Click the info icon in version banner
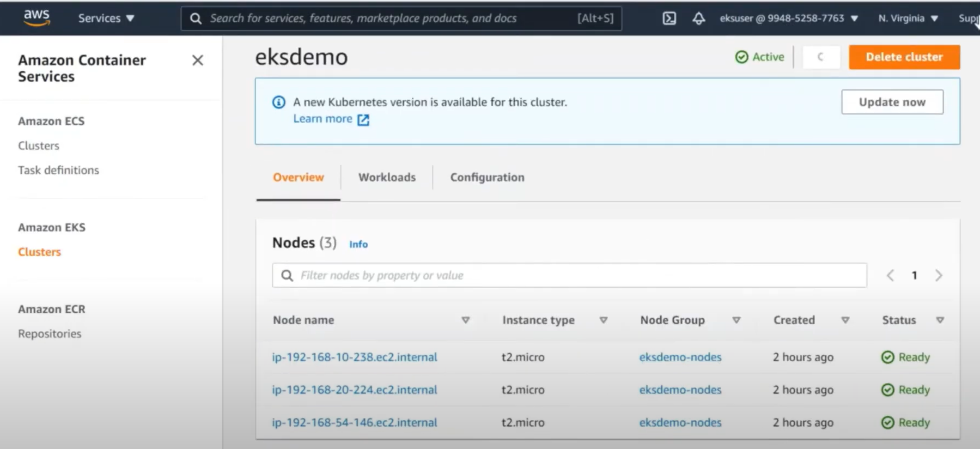980x449 pixels. point(278,102)
